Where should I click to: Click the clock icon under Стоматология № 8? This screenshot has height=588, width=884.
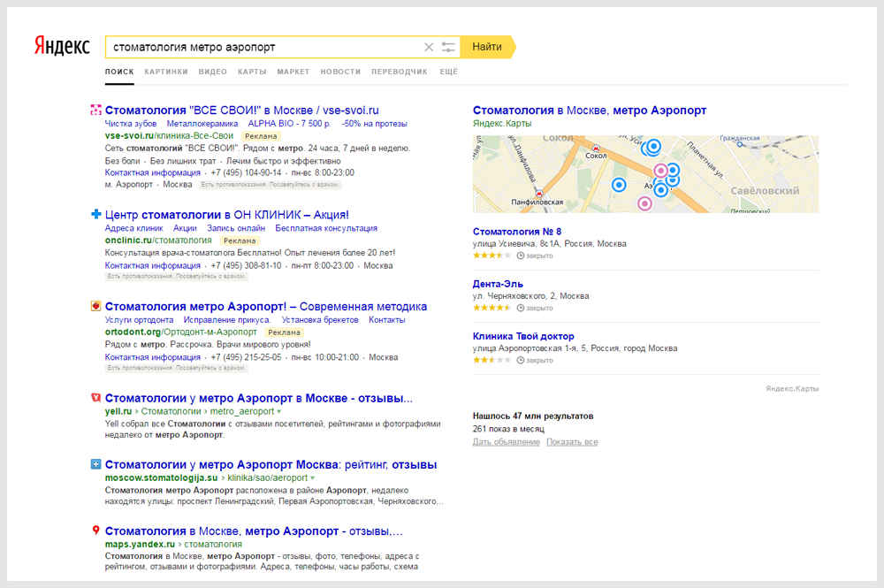pyautogui.click(x=521, y=256)
